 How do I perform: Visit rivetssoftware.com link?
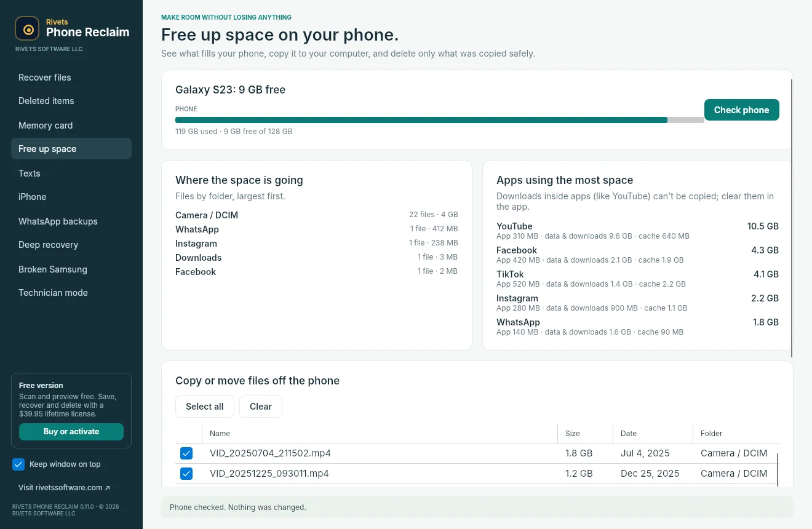[x=64, y=488]
